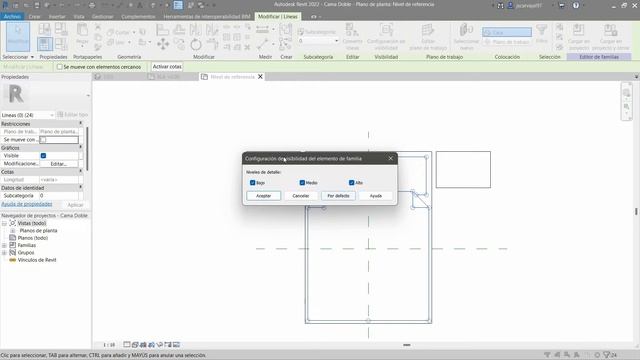
Task: Click the Cara placement option
Action: (x=507, y=32)
